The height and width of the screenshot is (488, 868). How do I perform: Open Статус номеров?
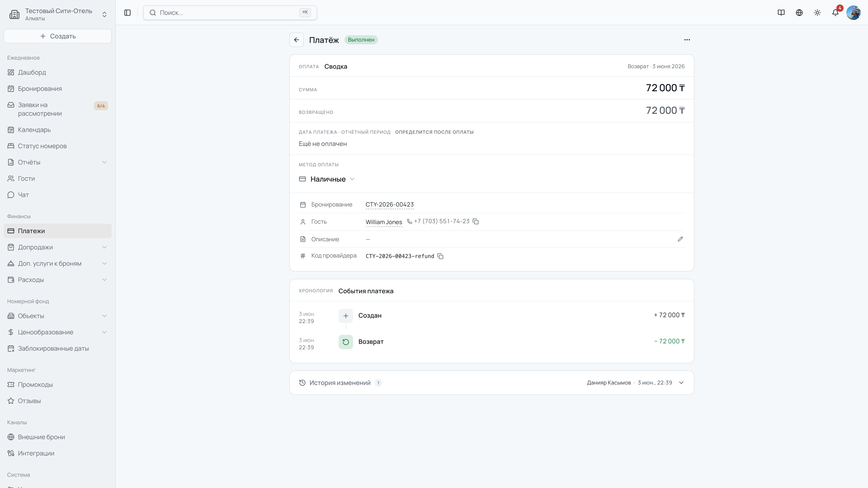pos(58,146)
